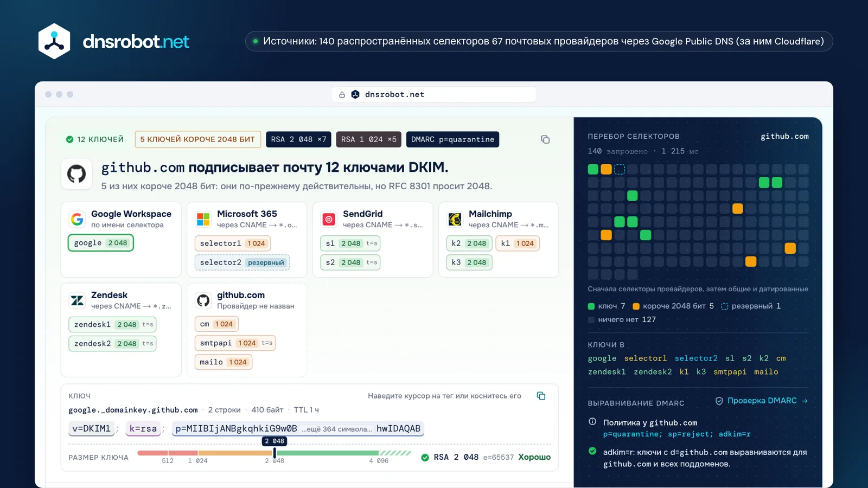Click the octocat icon in github.com provider card

coord(203,300)
